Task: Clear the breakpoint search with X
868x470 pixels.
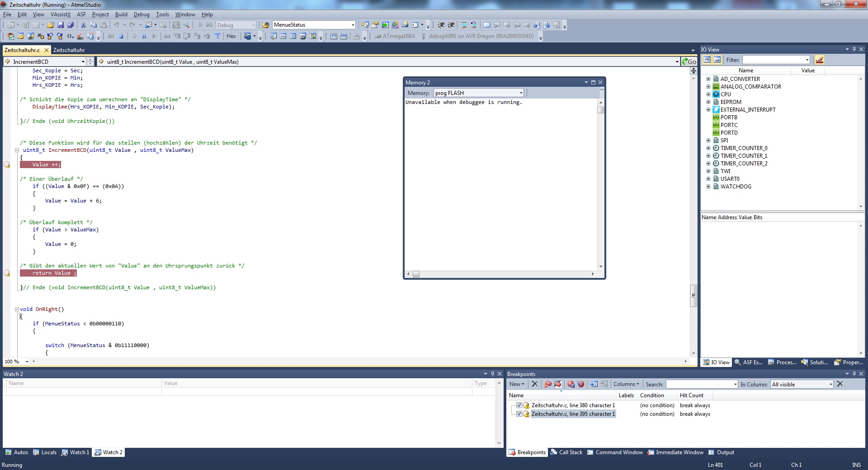Action: point(840,384)
